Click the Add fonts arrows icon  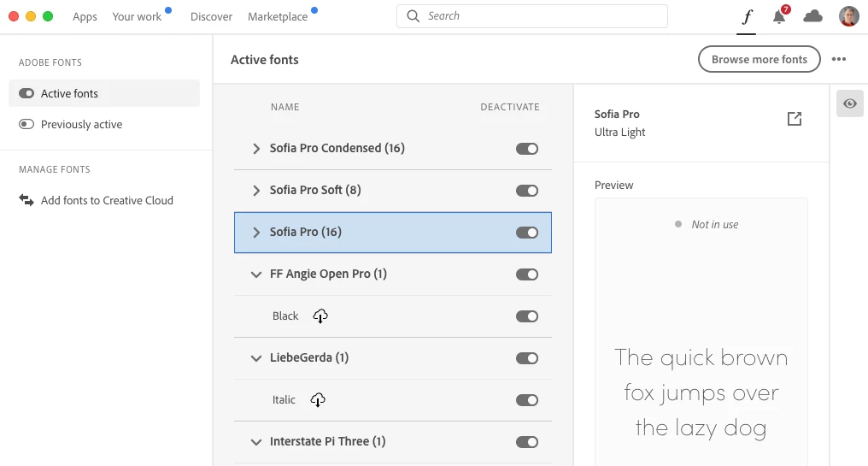click(x=26, y=200)
